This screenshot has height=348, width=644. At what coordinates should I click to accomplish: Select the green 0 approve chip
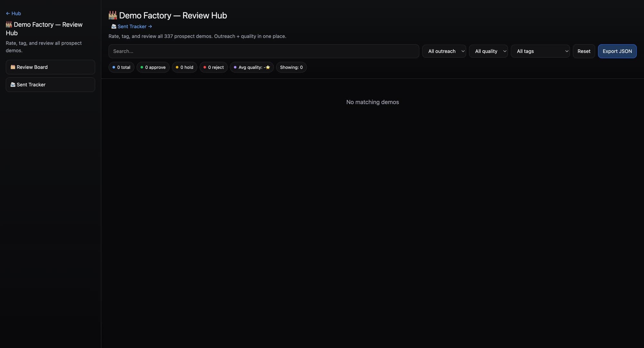153,67
